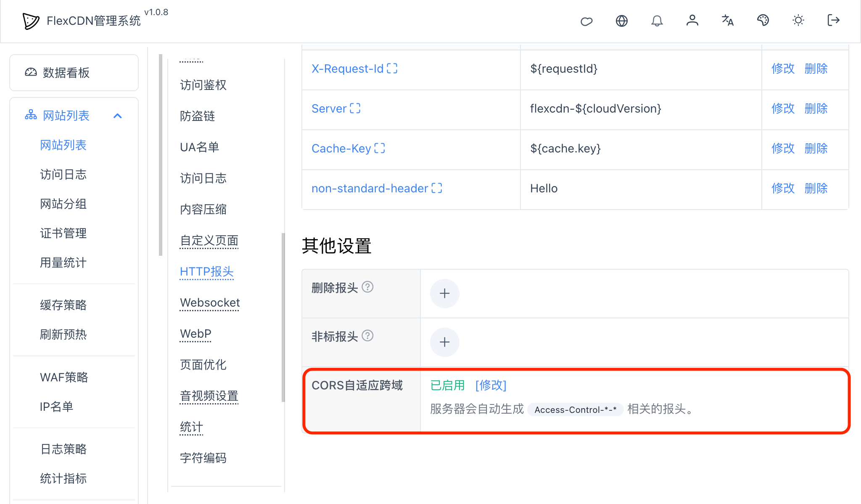The width and height of the screenshot is (861, 504).
Task: Click the help icon next to 非标报头
Action: tap(368, 336)
